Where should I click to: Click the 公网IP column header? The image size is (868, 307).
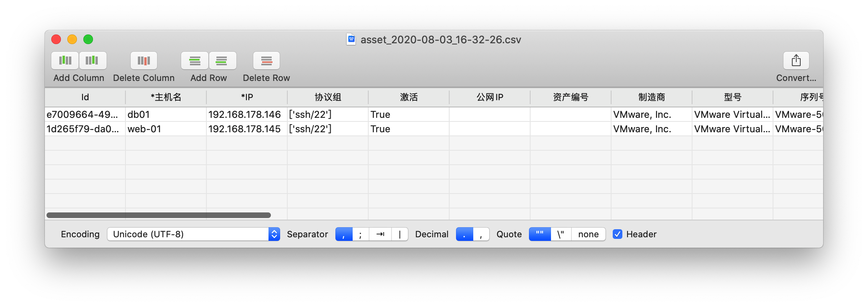point(490,97)
